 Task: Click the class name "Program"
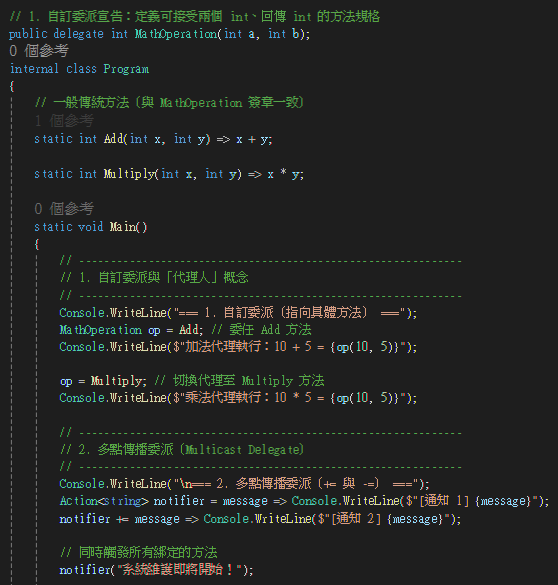126,69
